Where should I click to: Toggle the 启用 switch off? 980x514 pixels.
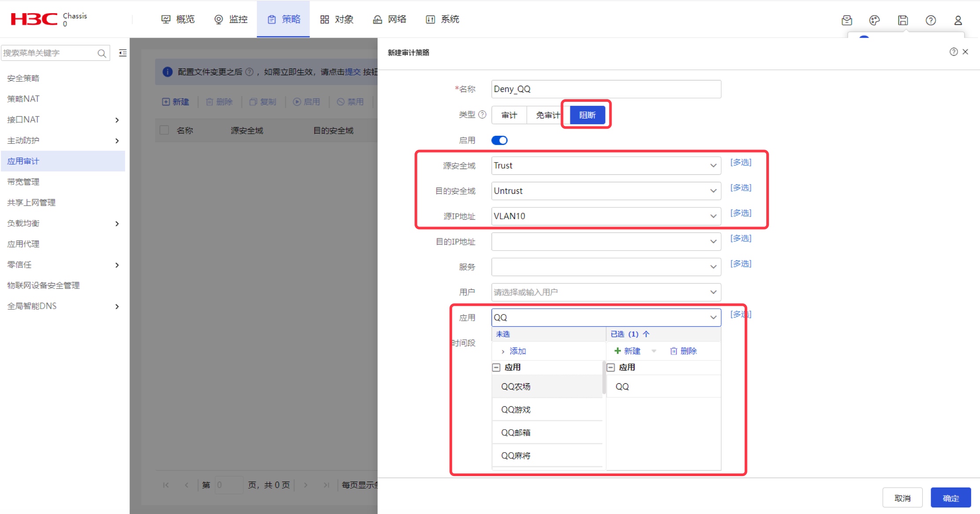point(499,140)
